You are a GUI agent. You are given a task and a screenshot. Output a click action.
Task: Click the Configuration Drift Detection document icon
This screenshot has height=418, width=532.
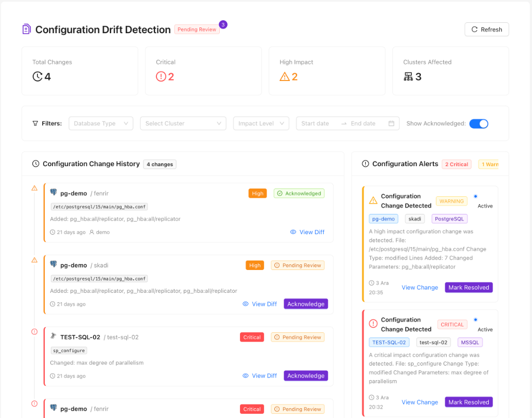[x=26, y=30]
